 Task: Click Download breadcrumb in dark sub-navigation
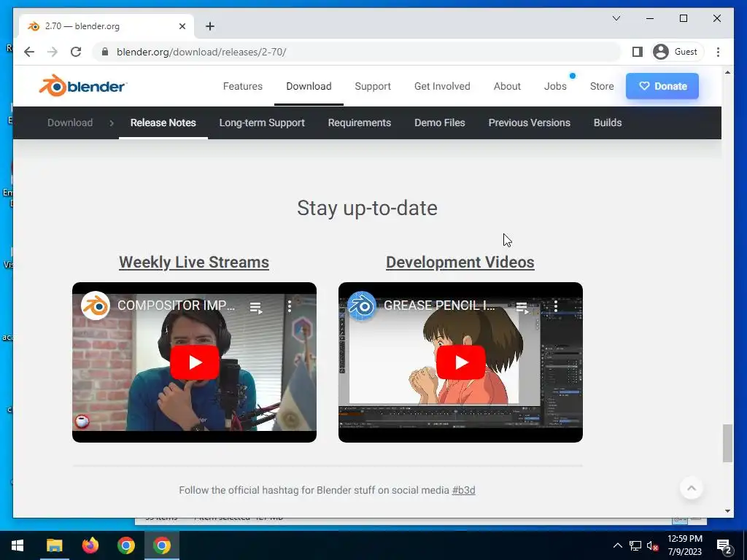pos(70,122)
